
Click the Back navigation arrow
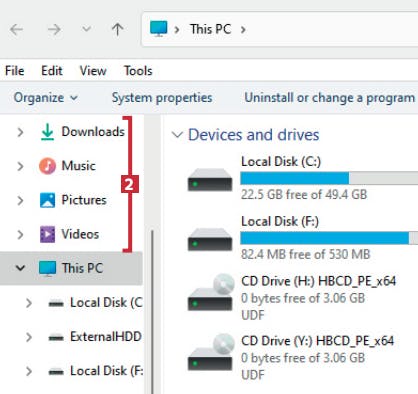point(16,30)
